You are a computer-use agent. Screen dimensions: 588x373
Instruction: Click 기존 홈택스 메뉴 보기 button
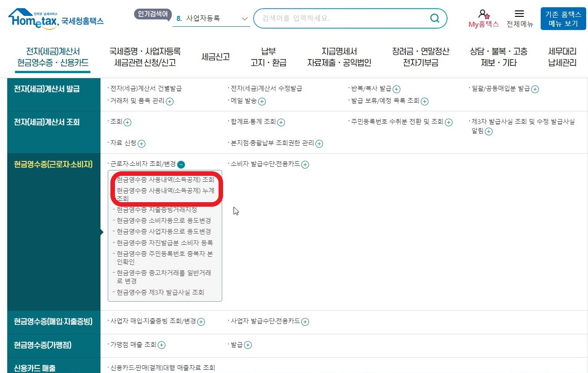[x=563, y=19]
